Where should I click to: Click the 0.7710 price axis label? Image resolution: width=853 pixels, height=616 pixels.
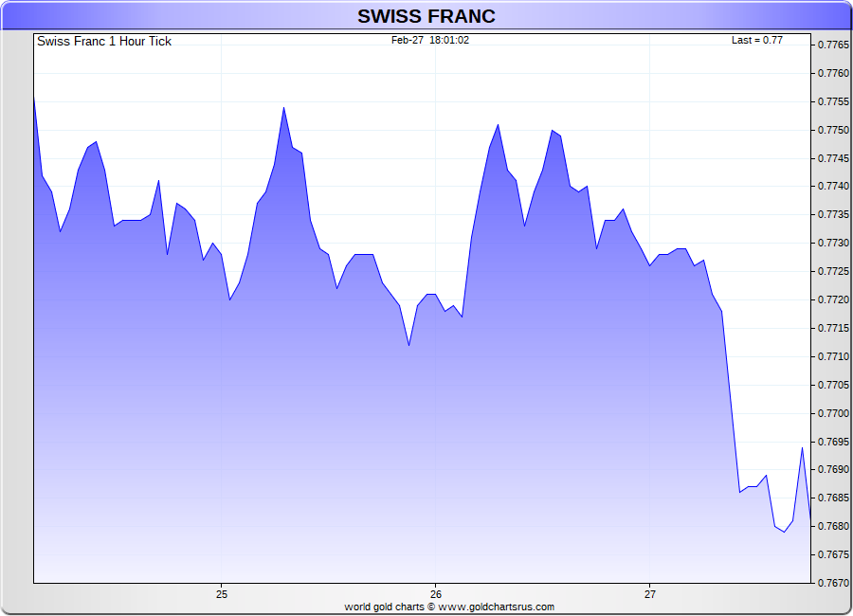pyautogui.click(x=833, y=356)
